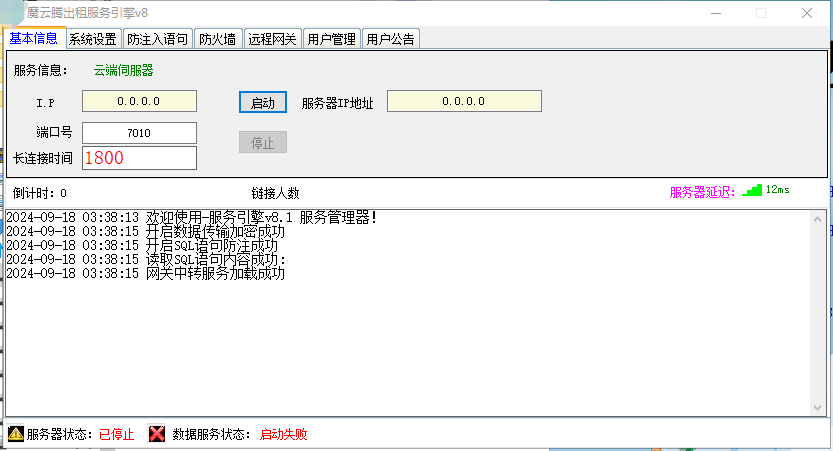Focus the I.P address field

[139, 101]
